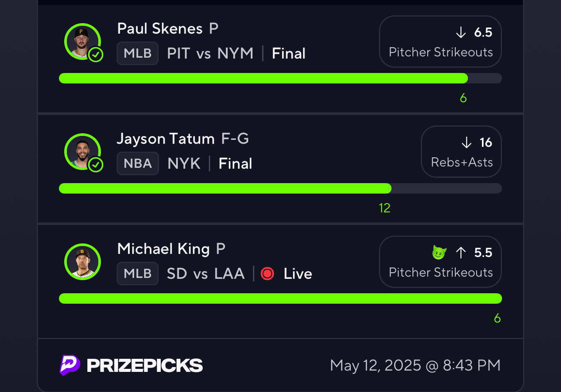Click Jayson Tatum Rebs+Asts progress bar

pos(280,188)
